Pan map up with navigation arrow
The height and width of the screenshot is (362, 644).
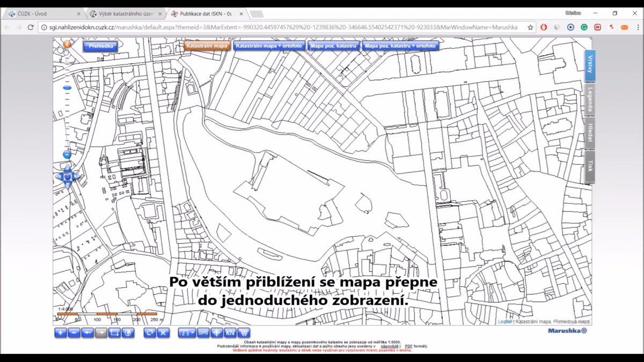click(x=68, y=168)
